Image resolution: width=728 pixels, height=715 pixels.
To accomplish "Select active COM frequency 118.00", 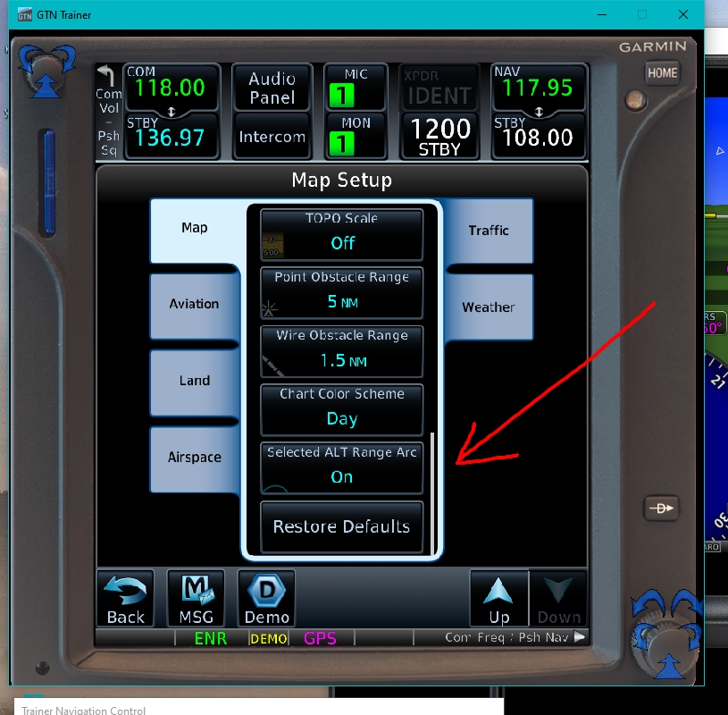I will [171, 87].
